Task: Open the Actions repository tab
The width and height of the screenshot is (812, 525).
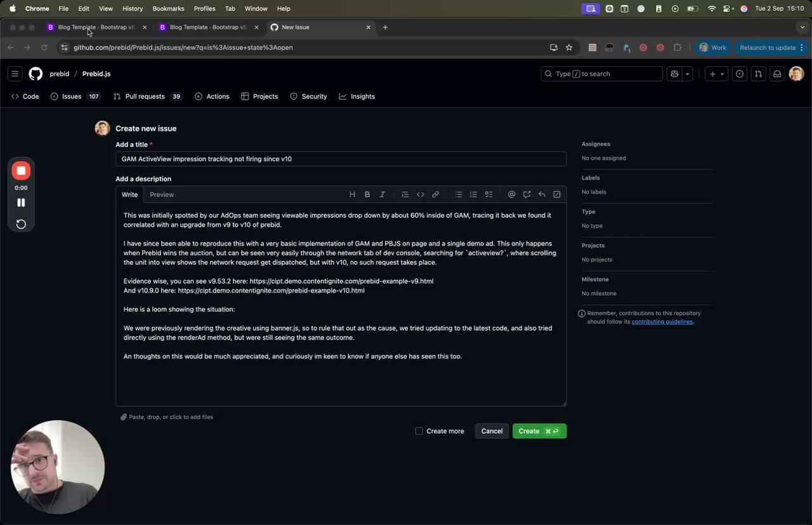Action: click(212, 96)
